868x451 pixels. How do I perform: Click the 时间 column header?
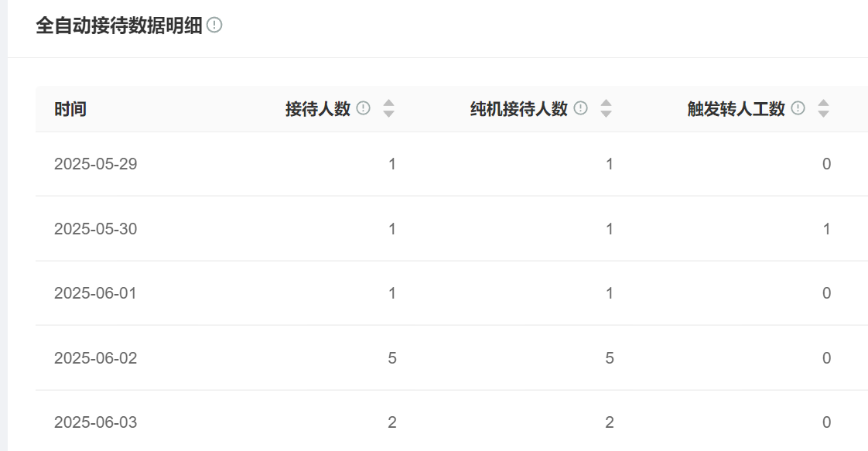pyautogui.click(x=70, y=109)
